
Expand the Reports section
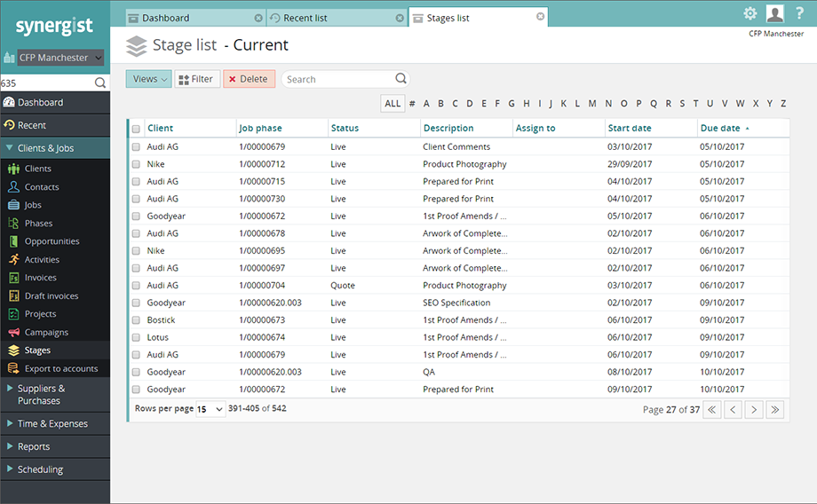click(x=55, y=446)
